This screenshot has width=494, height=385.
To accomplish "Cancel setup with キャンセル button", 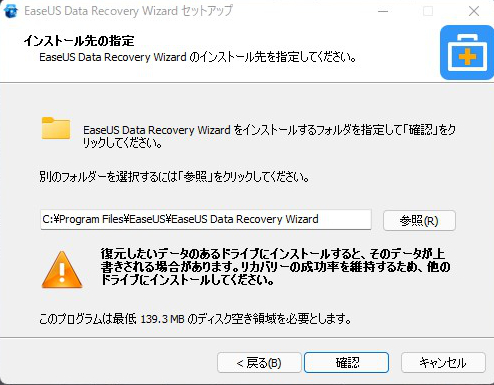I will (x=443, y=363).
